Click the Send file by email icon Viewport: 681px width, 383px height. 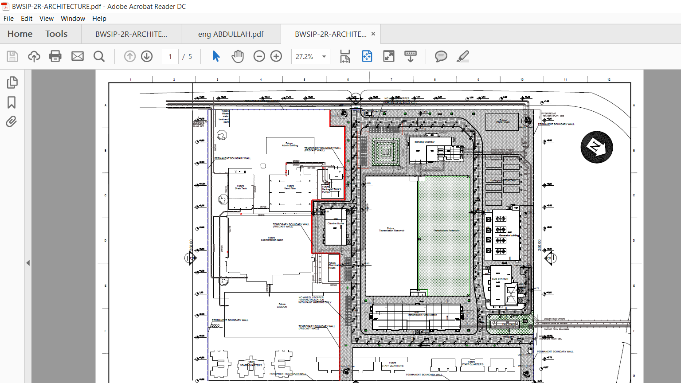pos(77,56)
